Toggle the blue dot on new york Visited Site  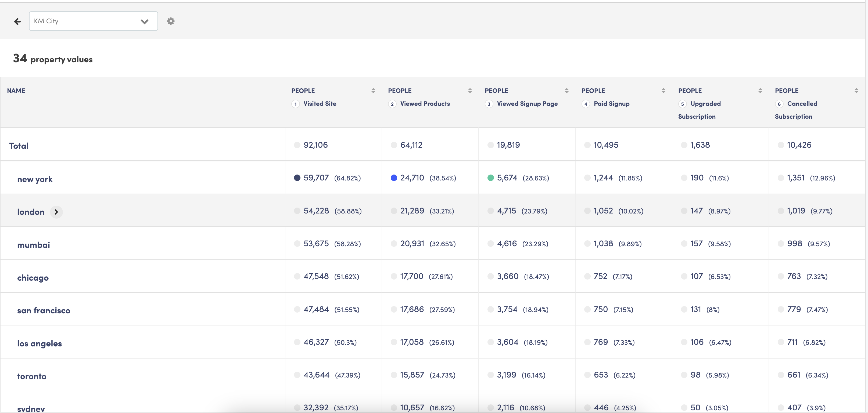pyautogui.click(x=297, y=178)
